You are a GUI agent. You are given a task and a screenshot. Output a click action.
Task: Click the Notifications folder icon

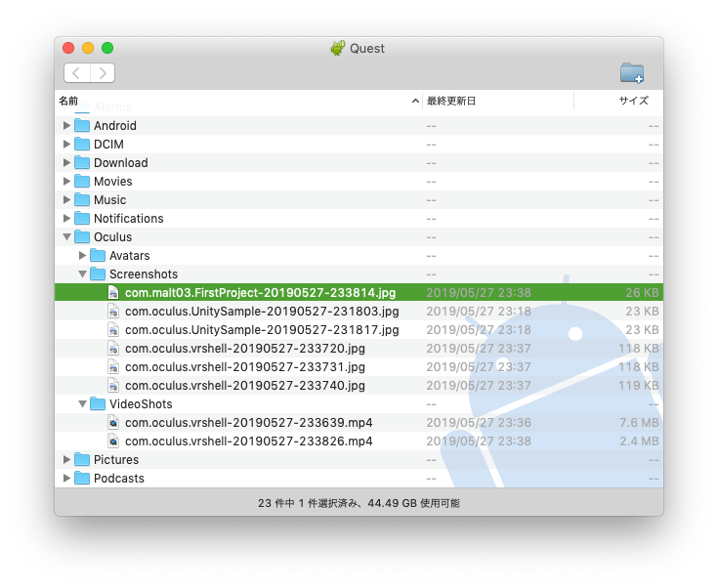[82, 218]
